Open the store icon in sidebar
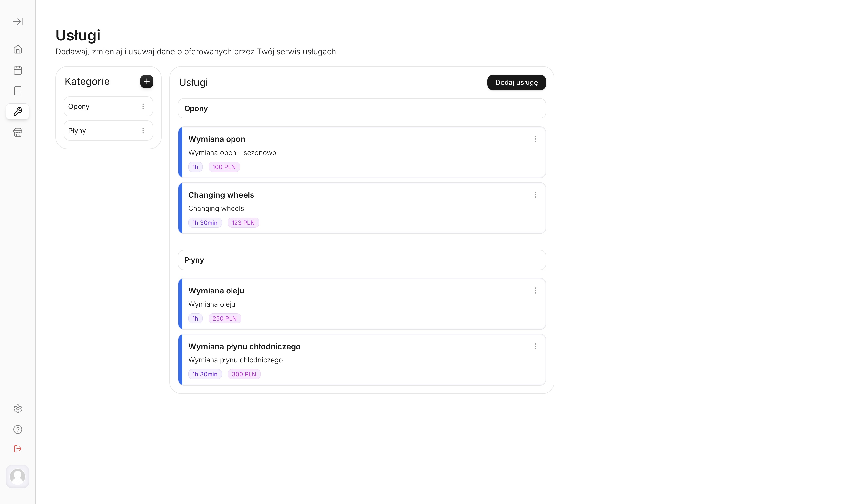Image resolution: width=845 pixels, height=504 pixels. tap(18, 132)
